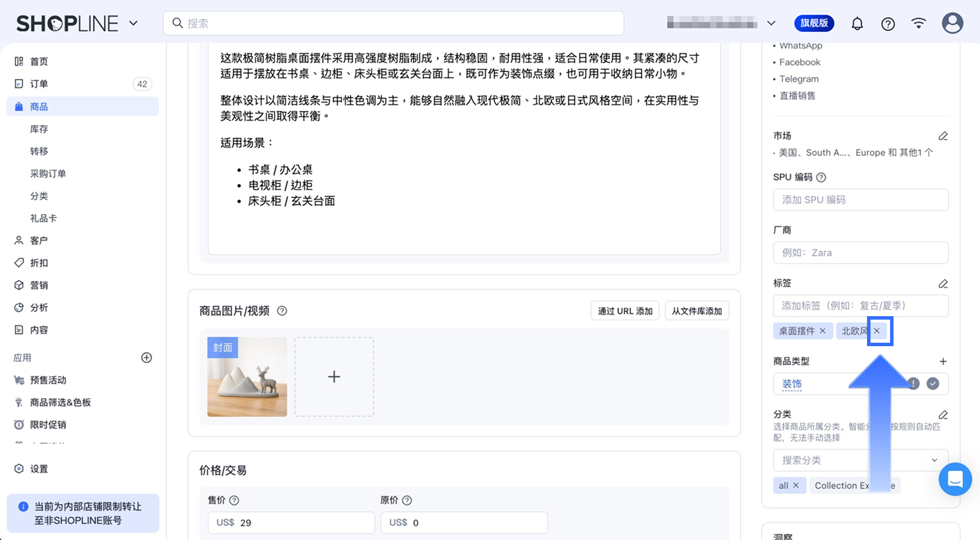Screen dimensions: 980x540
Task: Click the Facebook channel entry
Action: tap(800, 62)
